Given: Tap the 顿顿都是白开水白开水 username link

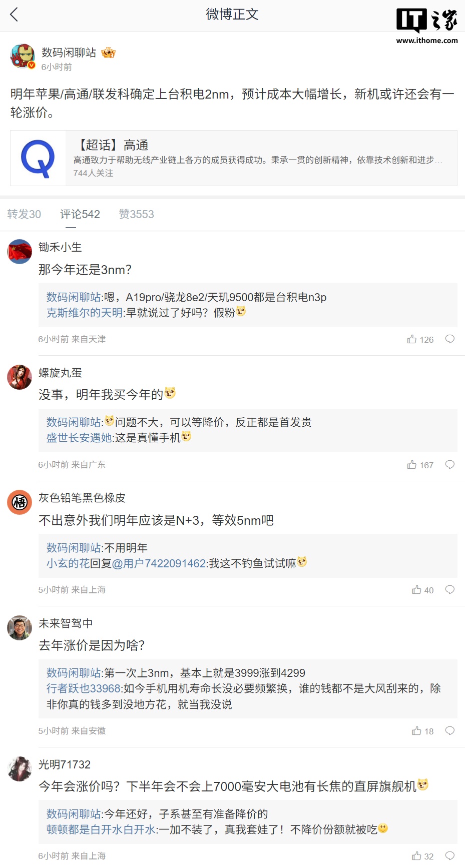Looking at the screenshot, I should point(101,829).
